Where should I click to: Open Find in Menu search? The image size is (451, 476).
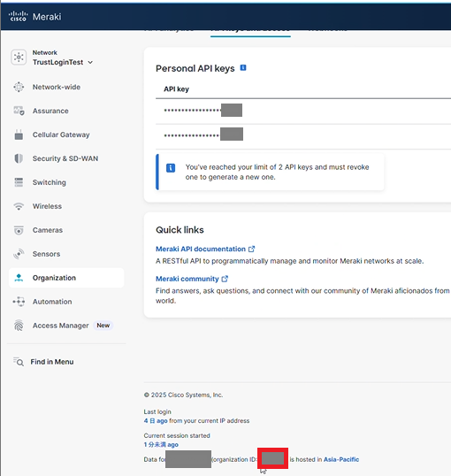pos(52,362)
